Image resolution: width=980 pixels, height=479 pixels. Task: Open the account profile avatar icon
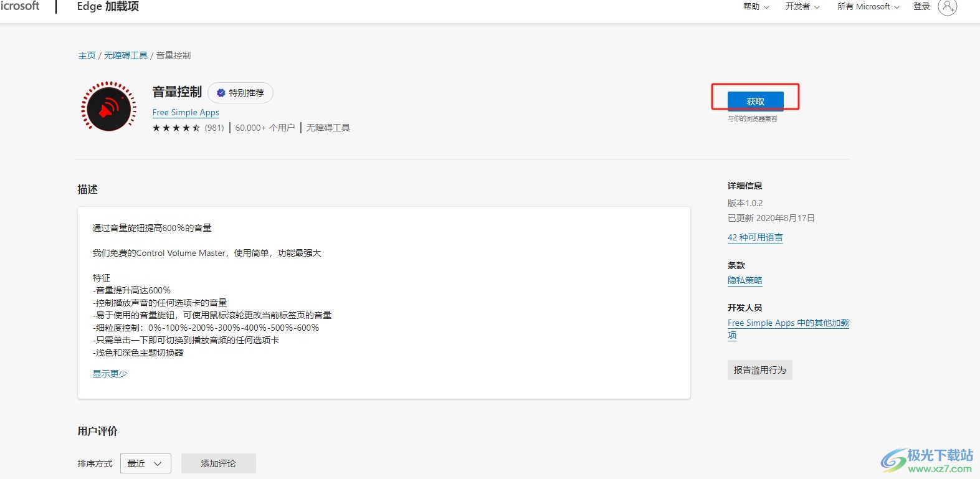[x=947, y=7]
